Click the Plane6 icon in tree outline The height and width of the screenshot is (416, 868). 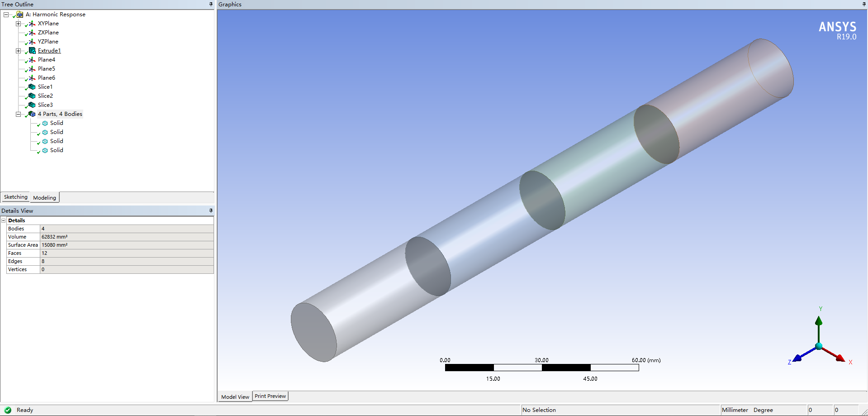[32, 78]
